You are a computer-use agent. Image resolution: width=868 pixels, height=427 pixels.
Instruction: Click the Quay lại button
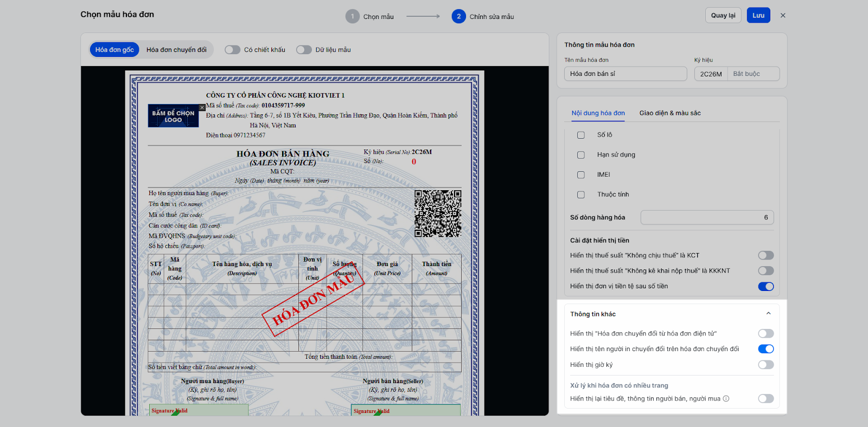(723, 16)
